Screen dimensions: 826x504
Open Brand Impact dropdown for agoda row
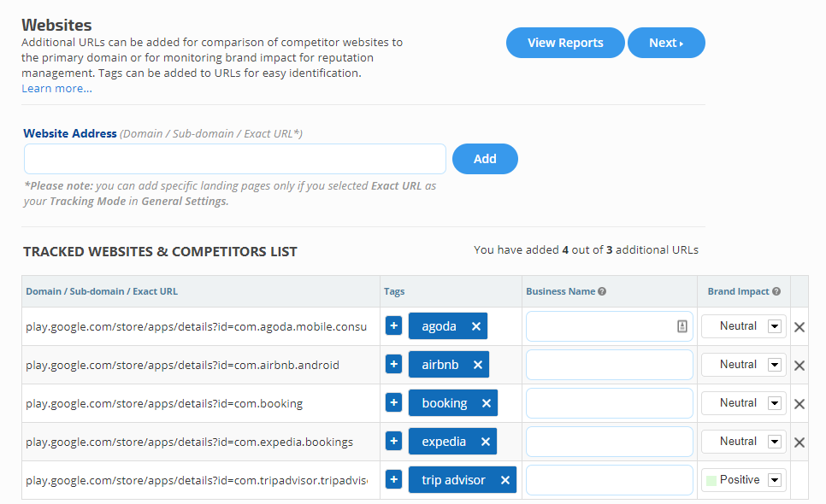point(775,325)
